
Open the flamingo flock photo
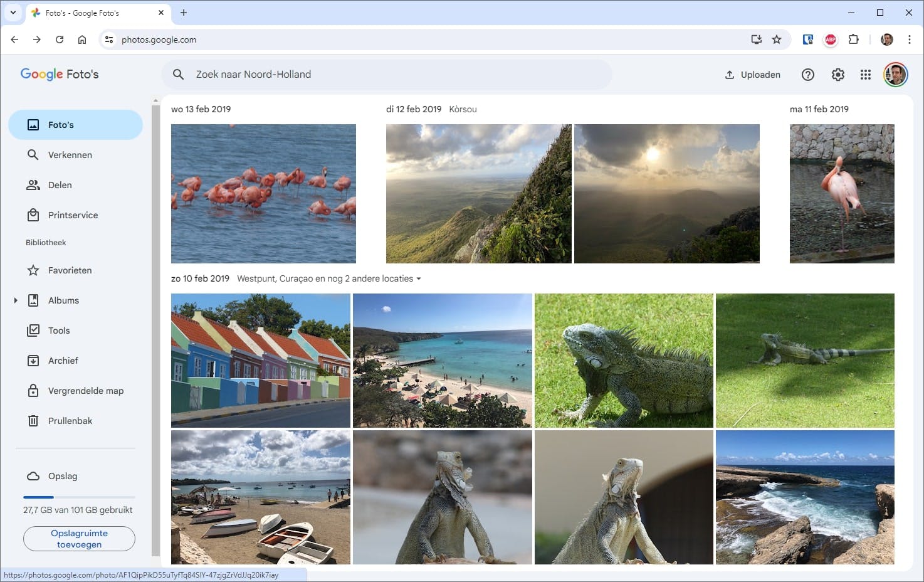[x=263, y=193]
